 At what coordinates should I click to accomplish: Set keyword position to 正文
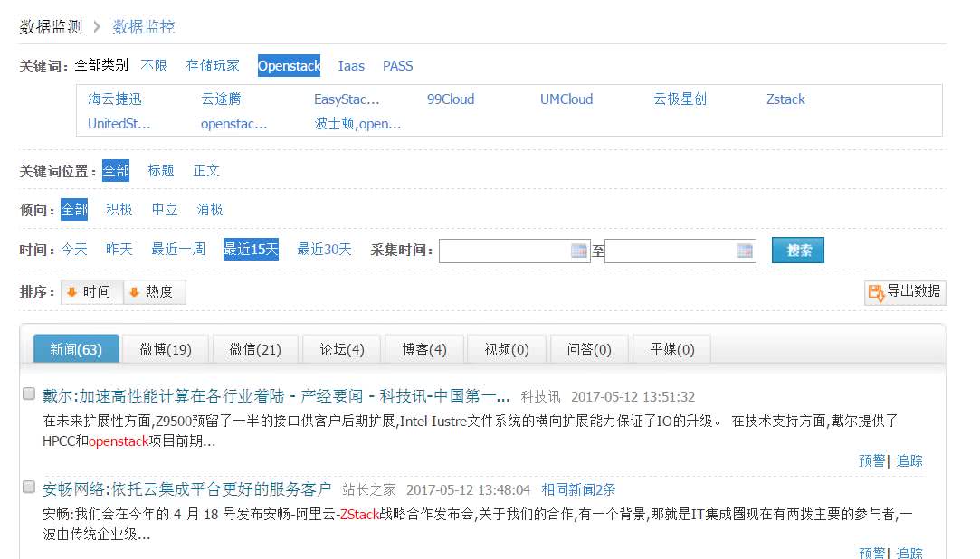coord(206,171)
